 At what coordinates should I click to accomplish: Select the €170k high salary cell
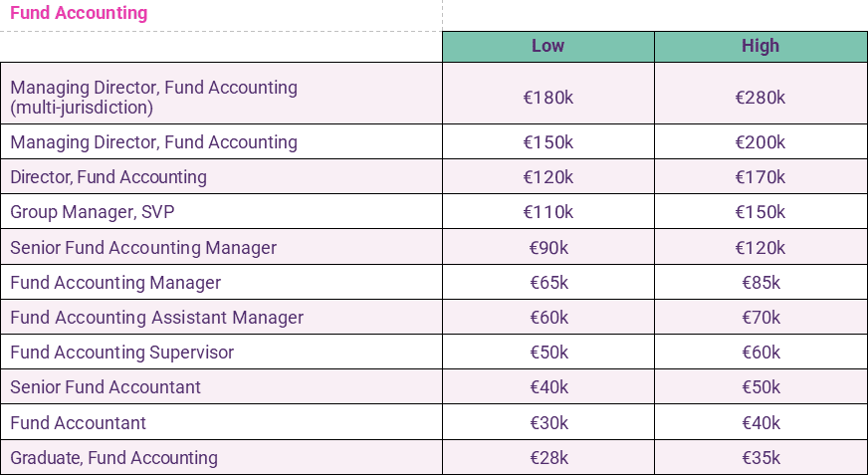[760, 177]
